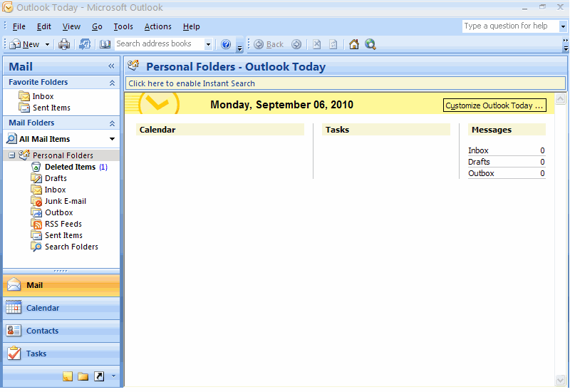Click the scrollbar down arrow
Screen dimensions: 570x392
click(560, 381)
